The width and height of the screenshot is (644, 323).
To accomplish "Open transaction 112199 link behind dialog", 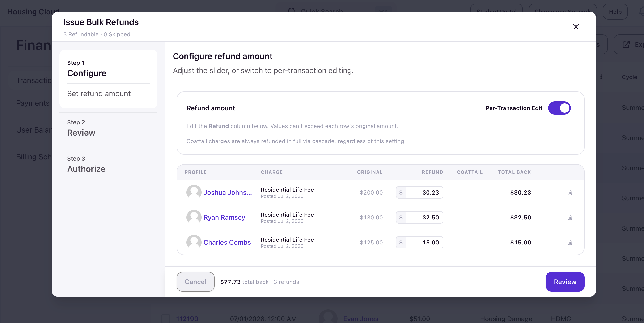I will pyautogui.click(x=187, y=319).
